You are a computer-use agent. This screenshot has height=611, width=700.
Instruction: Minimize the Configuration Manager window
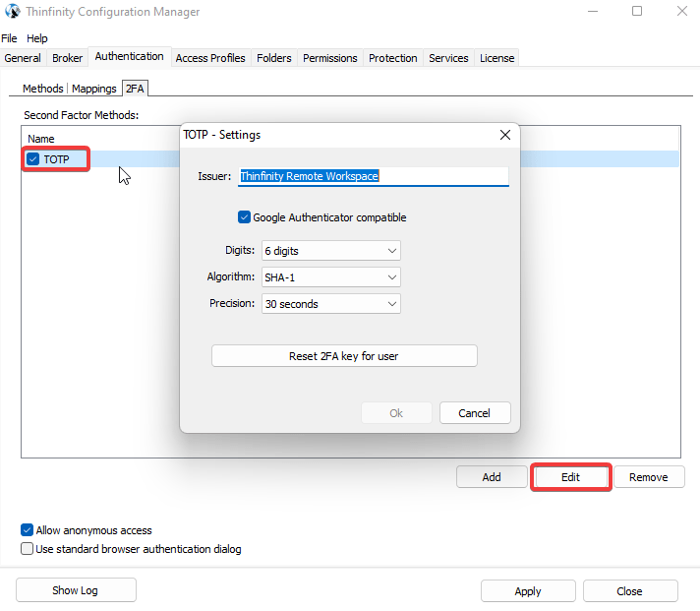[593, 11]
